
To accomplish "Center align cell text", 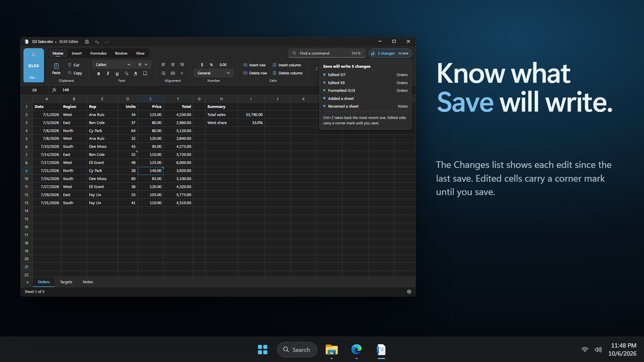I will (173, 64).
